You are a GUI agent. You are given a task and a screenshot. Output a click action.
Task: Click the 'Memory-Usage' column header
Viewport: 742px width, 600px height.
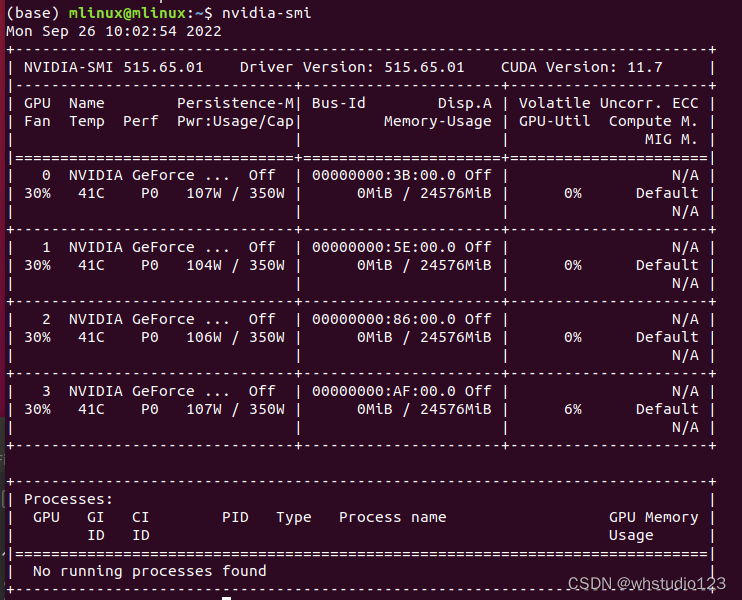[438, 121]
